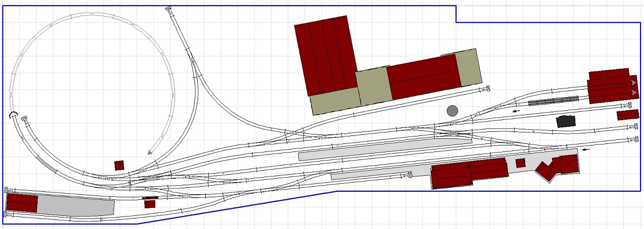Viewport: 644px width, 229px height.
Task: Select the buffer stop below the tan factory end
Action: (x=487, y=90)
